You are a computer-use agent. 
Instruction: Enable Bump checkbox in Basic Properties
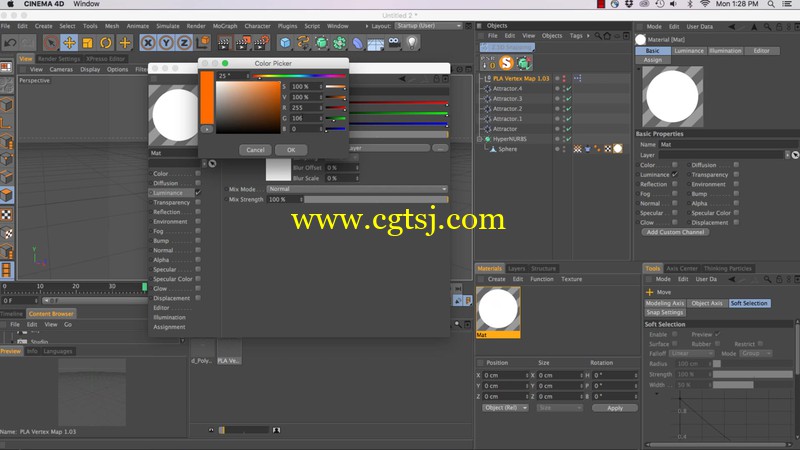pos(736,194)
